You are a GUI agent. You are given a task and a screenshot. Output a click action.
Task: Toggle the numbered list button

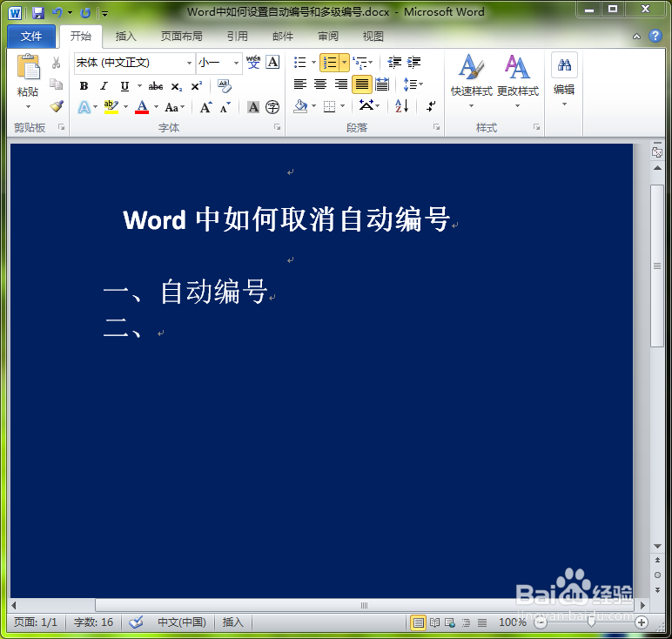[x=330, y=63]
